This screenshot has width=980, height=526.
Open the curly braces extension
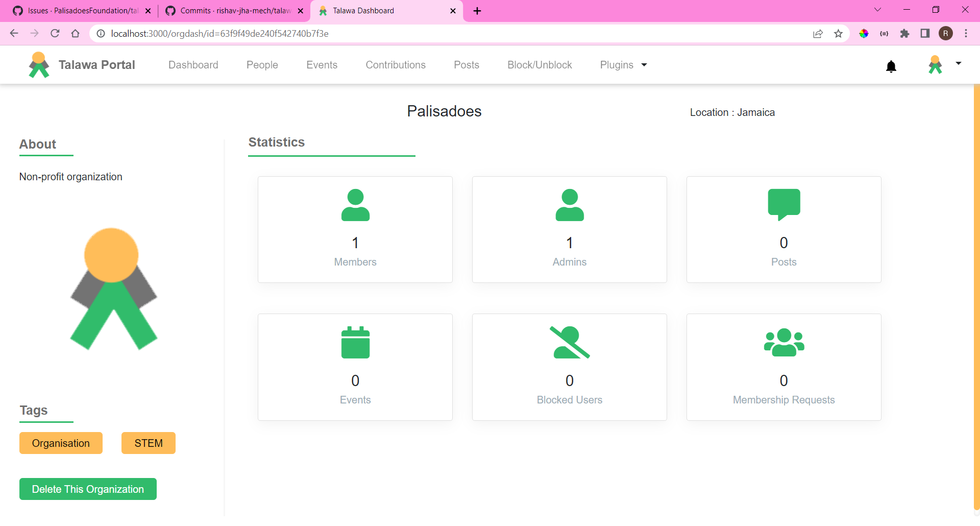click(x=884, y=34)
